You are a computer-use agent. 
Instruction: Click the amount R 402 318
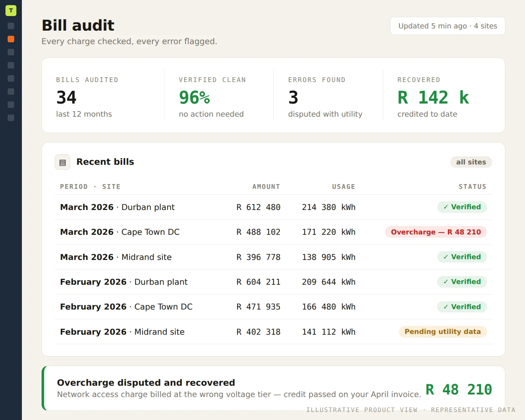(258, 332)
